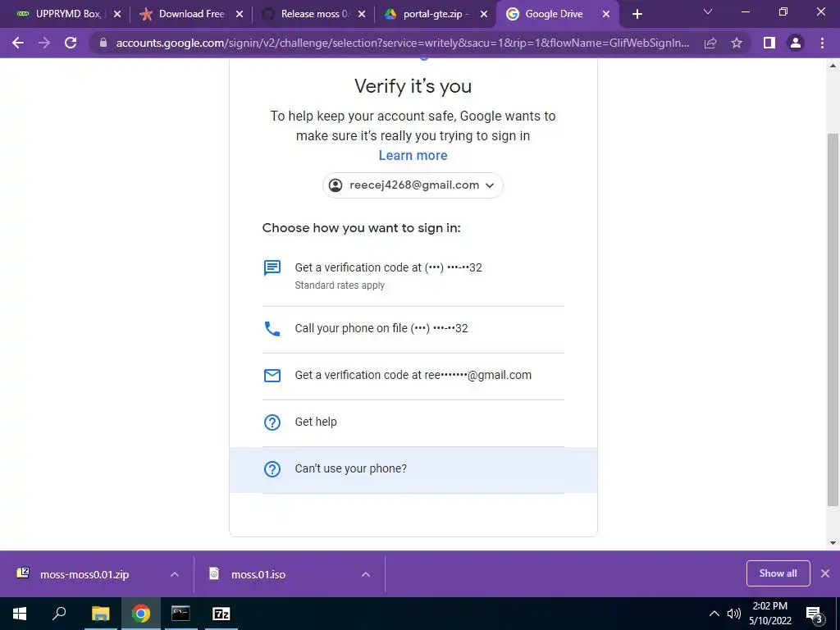Screen dimensions: 840x630
Task: Close the portal-gte.zip tab
Action: pyautogui.click(x=484, y=15)
